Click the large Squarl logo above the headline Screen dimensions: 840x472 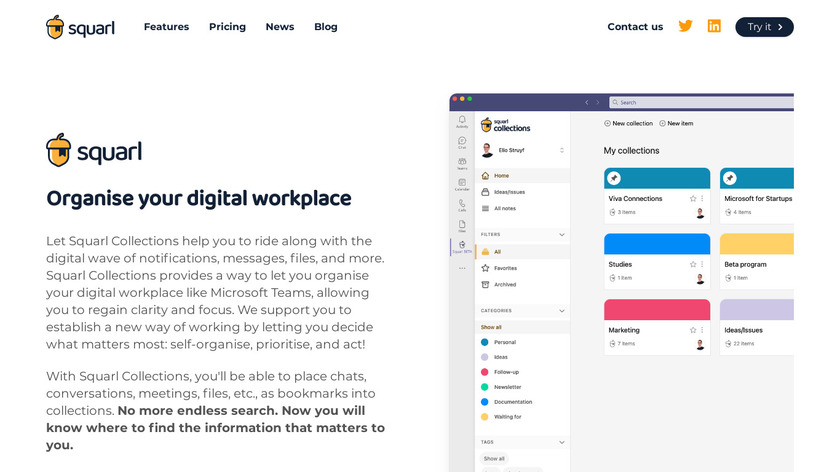click(x=94, y=151)
